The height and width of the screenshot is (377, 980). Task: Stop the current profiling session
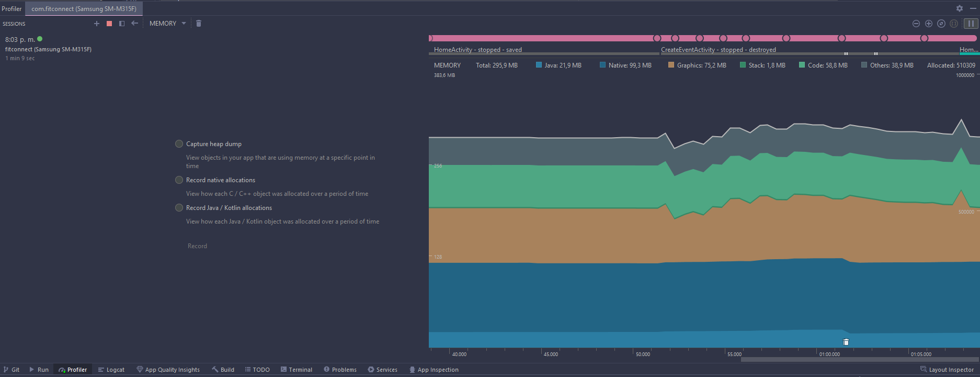109,24
